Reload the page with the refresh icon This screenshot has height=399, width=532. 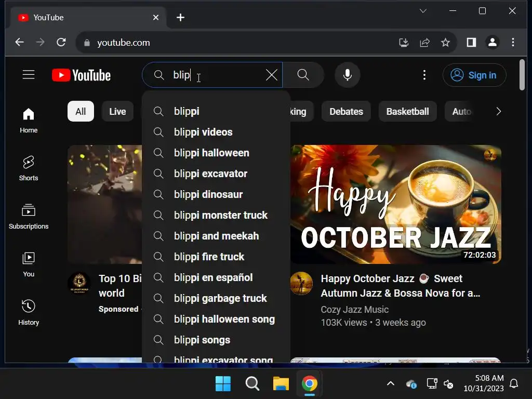click(x=61, y=43)
